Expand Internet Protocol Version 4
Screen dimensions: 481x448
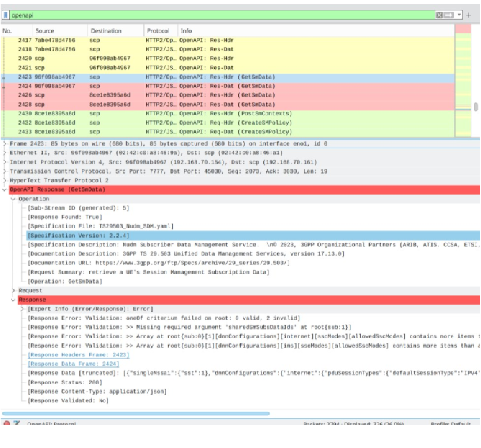click(x=4, y=162)
